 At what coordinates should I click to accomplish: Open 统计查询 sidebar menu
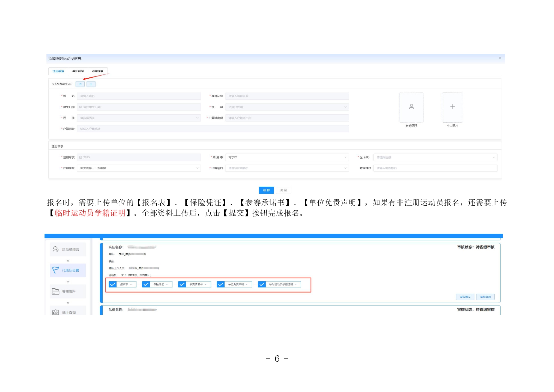68,311
